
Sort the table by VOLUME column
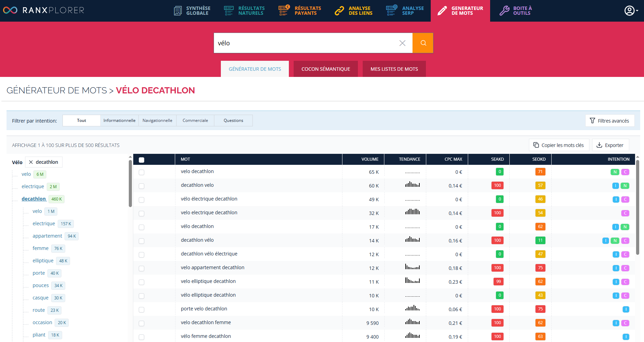click(370, 159)
